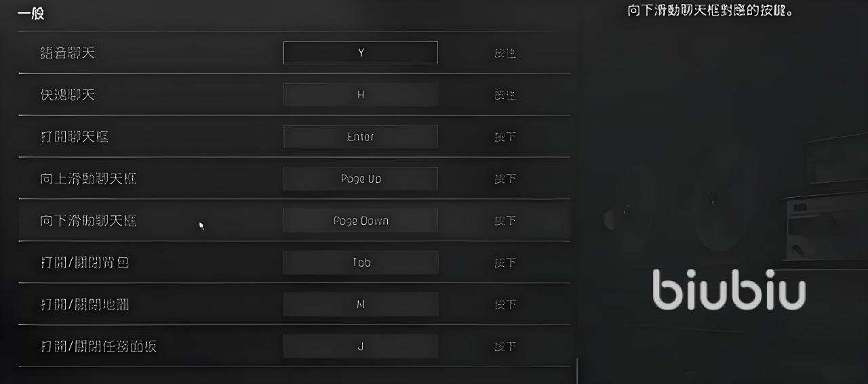Switch the 按住 mode for 快速聊天
Viewport: 868px width, 384px height.
(x=505, y=95)
